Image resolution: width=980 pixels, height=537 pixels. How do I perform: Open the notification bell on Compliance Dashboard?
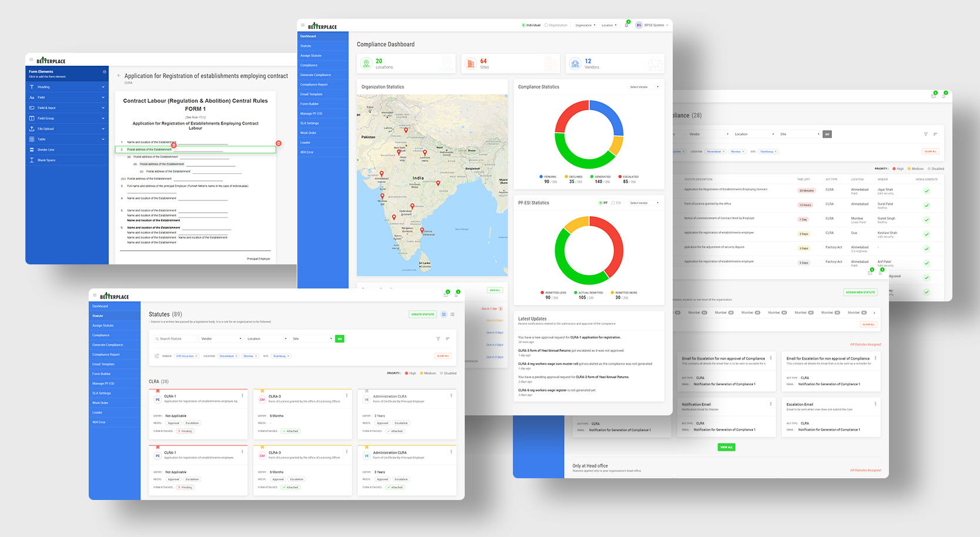click(x=626, y=25)
